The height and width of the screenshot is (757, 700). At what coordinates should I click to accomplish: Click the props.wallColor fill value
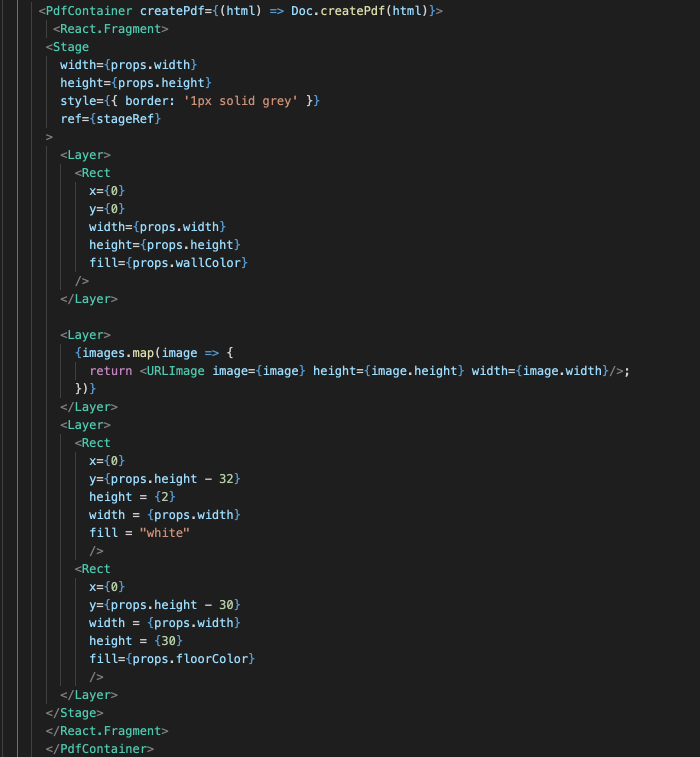[x=186, y=263]
